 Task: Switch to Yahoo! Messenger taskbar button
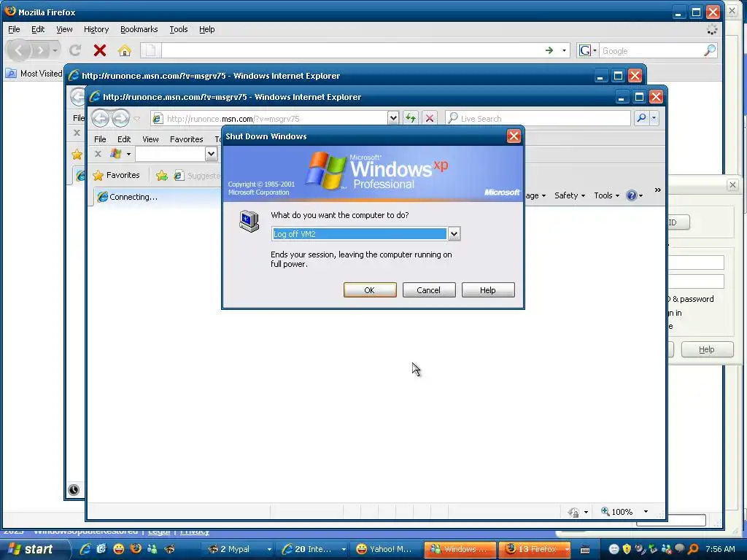tap(386, 549)
